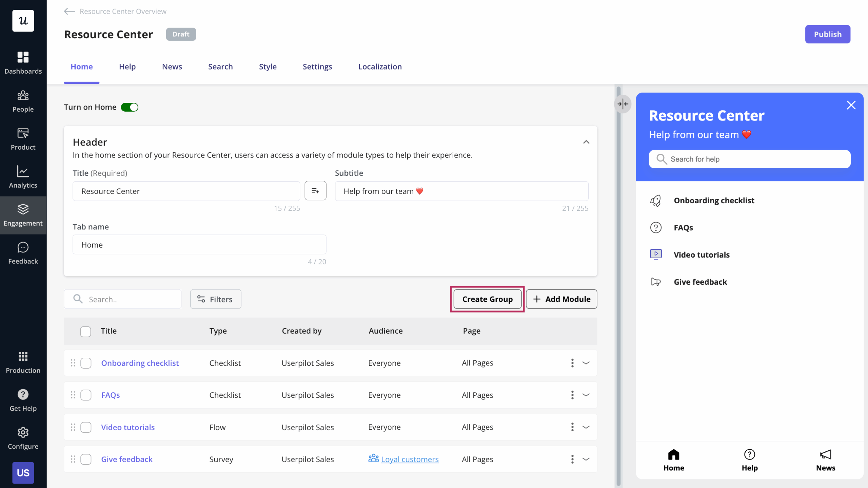Select the checkbox on the FAQs row
Screen dimensions: 868x488
[x=86, y=395]
